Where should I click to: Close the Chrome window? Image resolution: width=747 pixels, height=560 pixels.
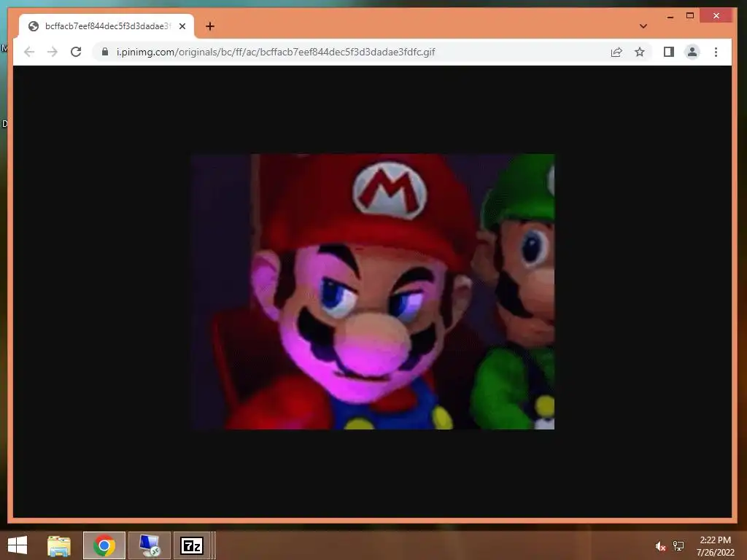[x=716, y=16]
